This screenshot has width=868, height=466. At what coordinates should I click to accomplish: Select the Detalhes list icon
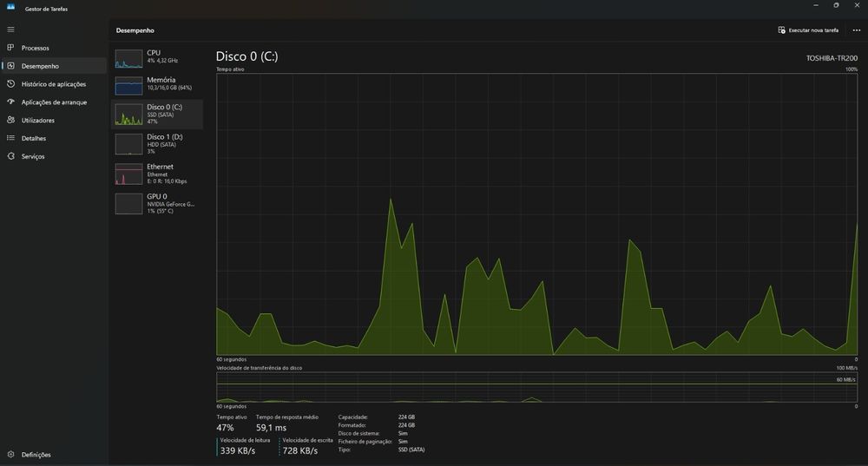pos(10,138)
